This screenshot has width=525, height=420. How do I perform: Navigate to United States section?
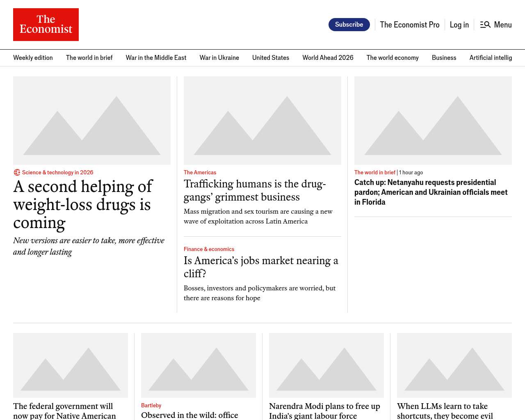coord(271,58)
